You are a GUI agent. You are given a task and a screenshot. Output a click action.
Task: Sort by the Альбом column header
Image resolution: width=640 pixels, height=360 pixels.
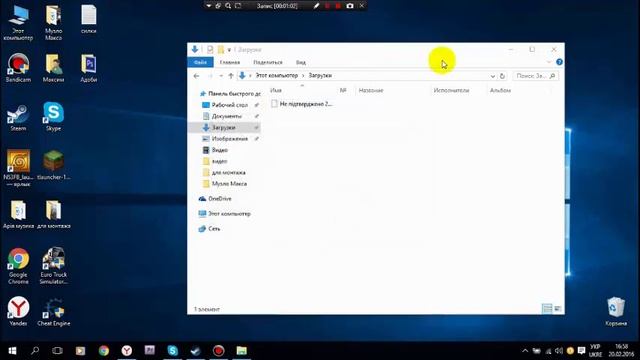click(x=500, y=90)
